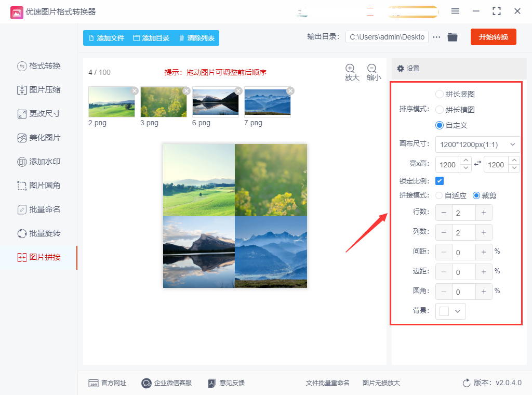Open the 添加水印 watermark section
Viewport: 532px width, 395px height.
point(38,162)
